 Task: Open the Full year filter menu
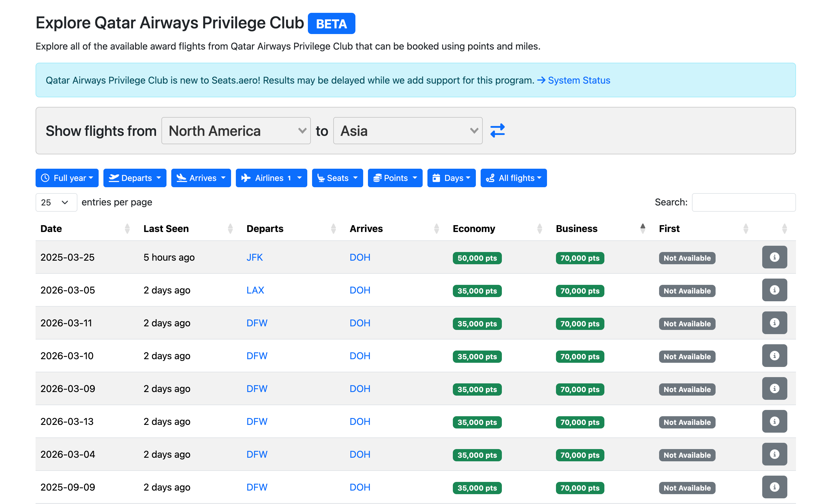pos(67,178)
